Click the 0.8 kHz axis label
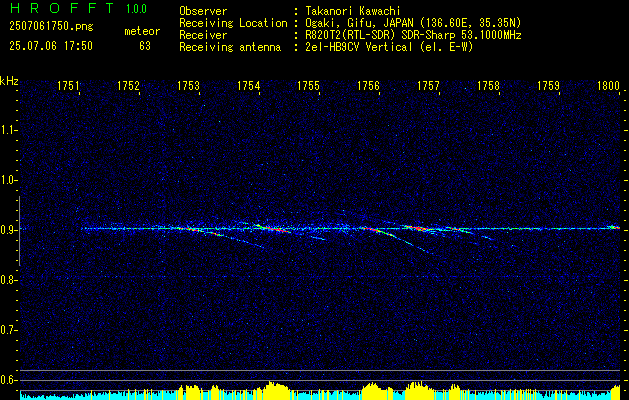Image resolution: width=629 pixels, height=400 pixels. (x=8, y=280)
